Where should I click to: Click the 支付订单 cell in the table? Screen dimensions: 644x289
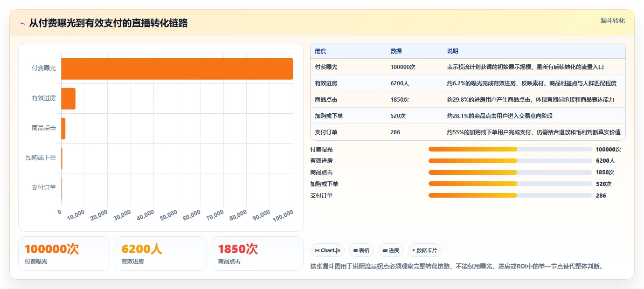tap(326, 132)
